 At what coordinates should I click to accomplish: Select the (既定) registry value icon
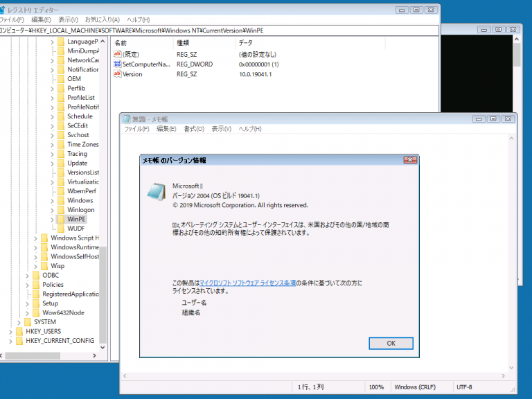(117, 54)
